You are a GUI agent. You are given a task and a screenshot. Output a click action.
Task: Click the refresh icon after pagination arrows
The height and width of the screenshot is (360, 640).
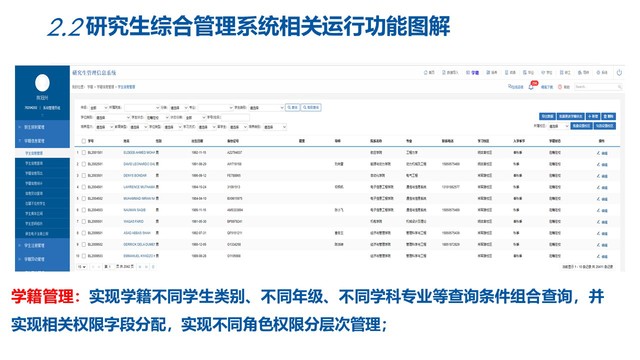pyautogui.click(x=153, y=267)
